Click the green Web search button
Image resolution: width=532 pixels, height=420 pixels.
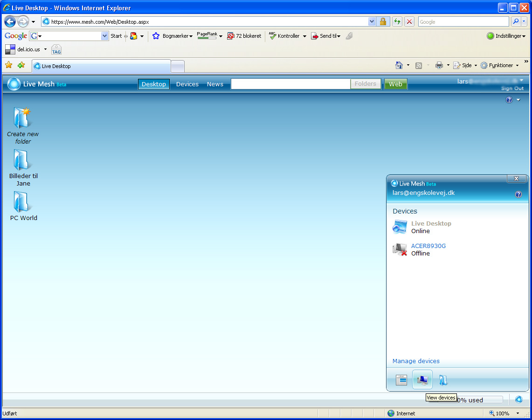point(395,84)
